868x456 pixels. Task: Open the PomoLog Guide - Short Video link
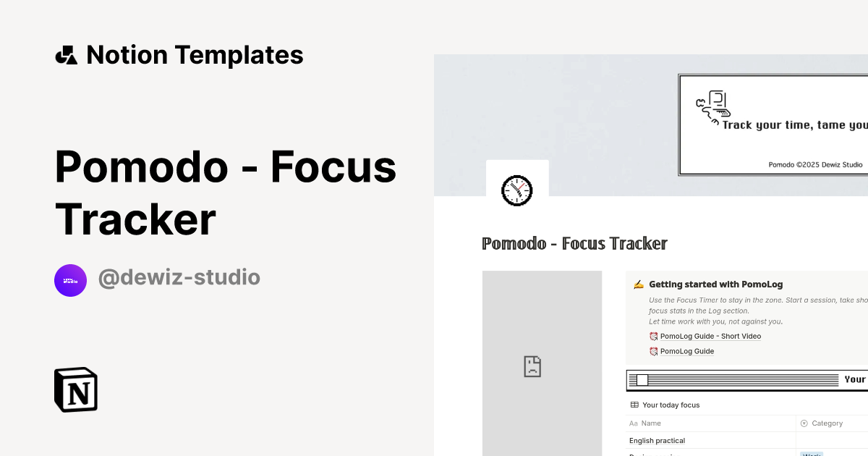710,336
